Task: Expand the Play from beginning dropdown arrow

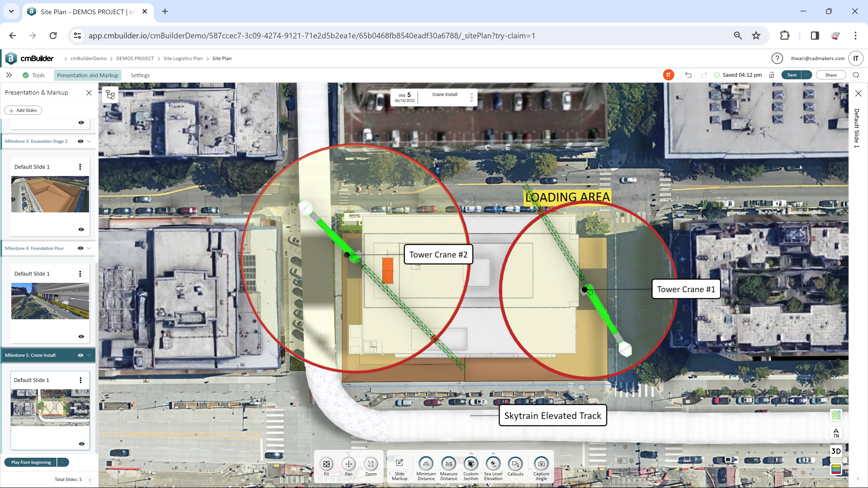Action: 62,462
